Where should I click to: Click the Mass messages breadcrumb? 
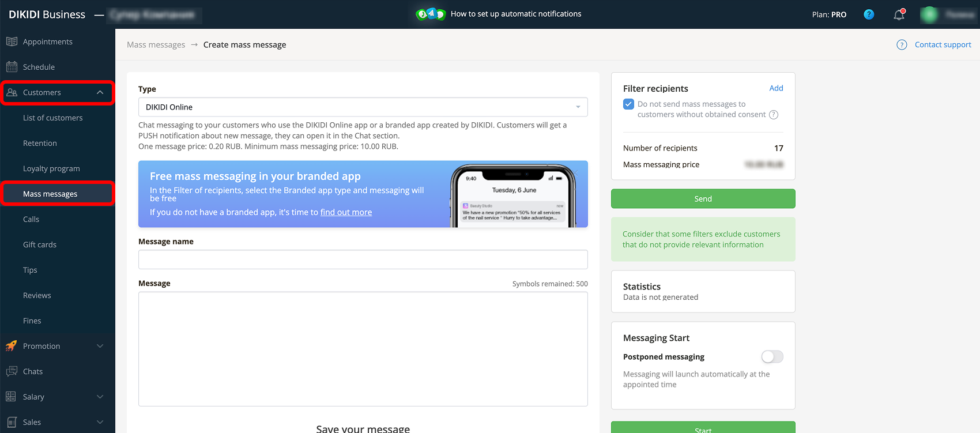[156, 45]
